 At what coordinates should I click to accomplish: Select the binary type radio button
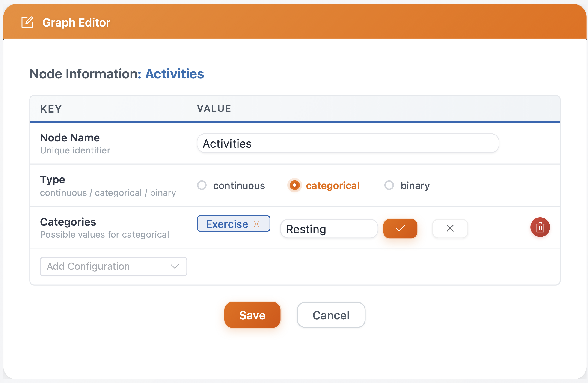click(x=389, y=185)
